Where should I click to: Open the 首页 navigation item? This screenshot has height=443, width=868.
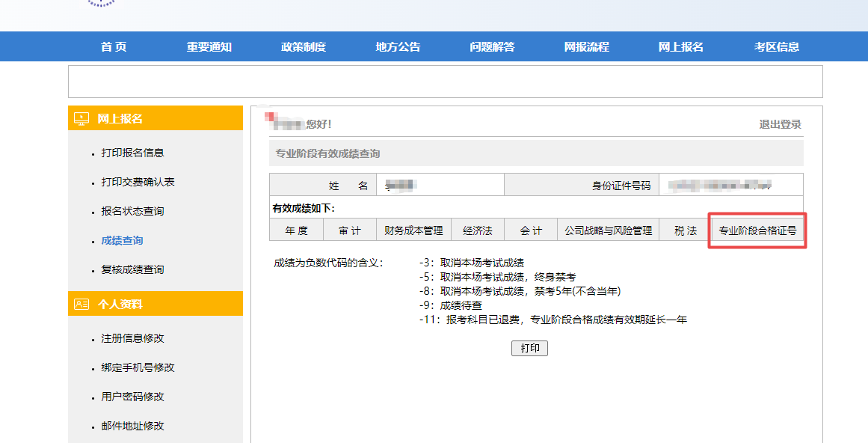click(x=113, y=46)
